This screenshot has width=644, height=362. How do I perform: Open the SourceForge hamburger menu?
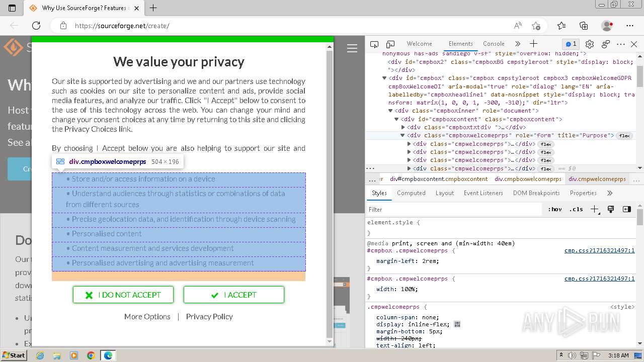point(352,48)
